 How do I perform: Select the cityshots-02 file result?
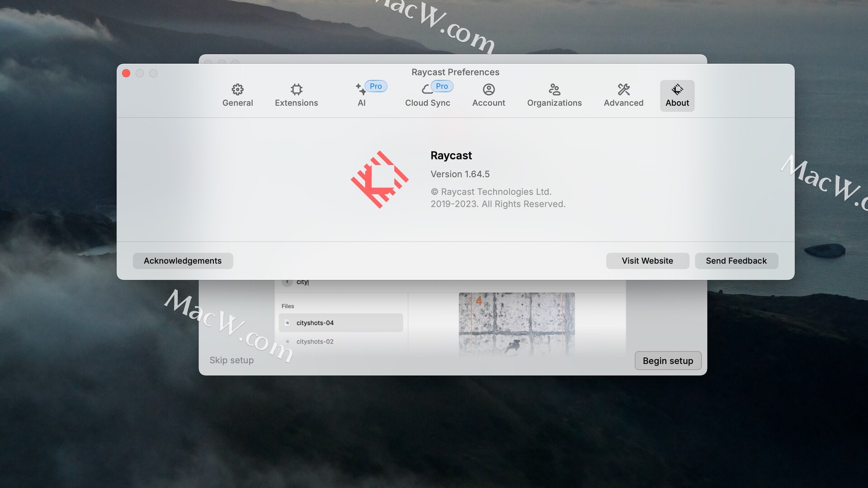pyautogui.click(x=341, y=342)
